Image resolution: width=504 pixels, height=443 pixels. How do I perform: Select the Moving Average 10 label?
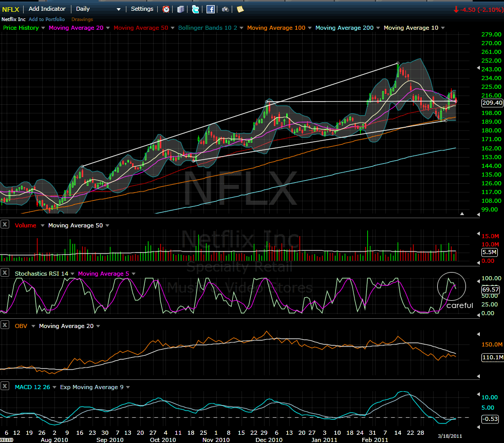click(x=411, y=28)
